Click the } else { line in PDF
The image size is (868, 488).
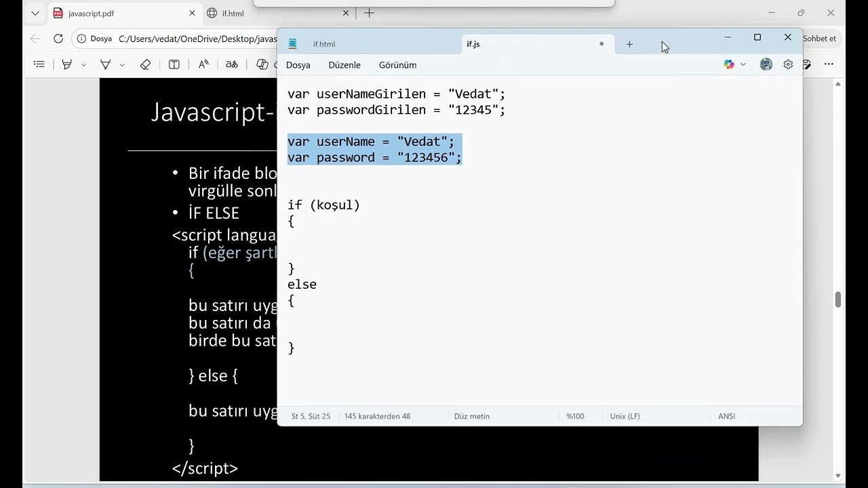pyautogui.click(x=213, y=375)
